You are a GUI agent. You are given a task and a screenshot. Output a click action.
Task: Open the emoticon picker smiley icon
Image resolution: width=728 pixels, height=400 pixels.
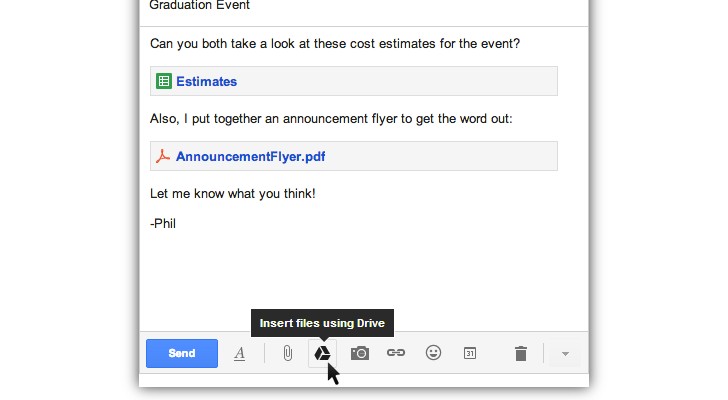[433, 353]
